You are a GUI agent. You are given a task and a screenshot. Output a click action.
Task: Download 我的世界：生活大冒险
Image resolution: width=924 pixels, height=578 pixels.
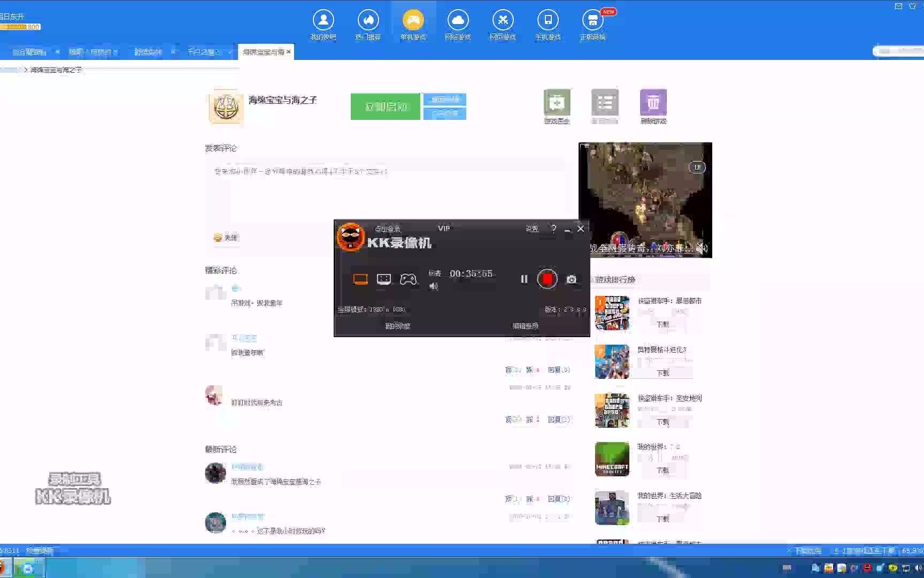pos(663,519)
